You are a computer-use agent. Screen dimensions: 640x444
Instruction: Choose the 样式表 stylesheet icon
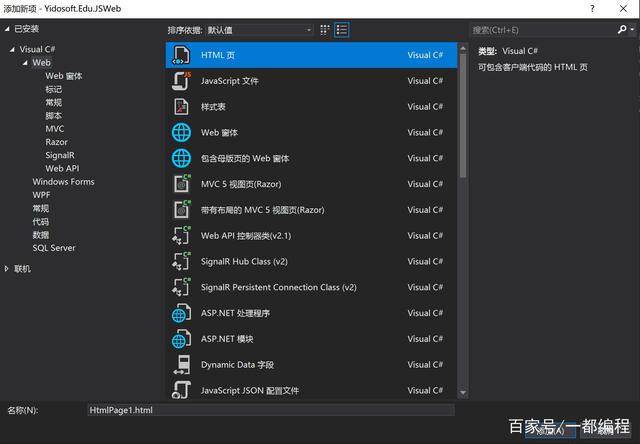(x=181, y=107)
